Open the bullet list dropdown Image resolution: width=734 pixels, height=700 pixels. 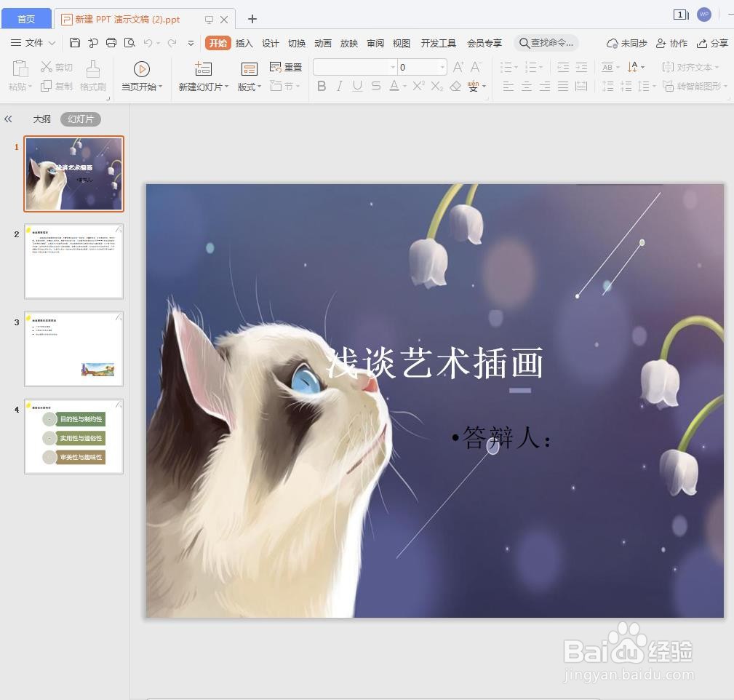click(516, 67)
